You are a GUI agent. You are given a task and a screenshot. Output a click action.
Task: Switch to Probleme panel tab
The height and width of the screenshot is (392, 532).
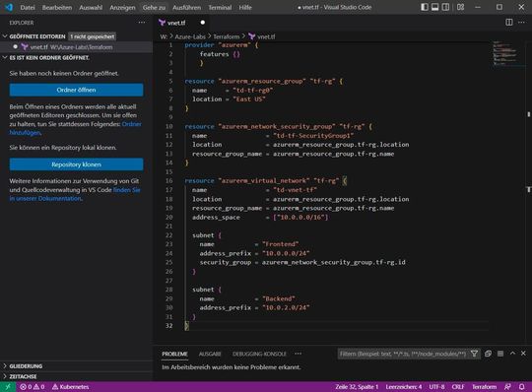pos(174,354)
